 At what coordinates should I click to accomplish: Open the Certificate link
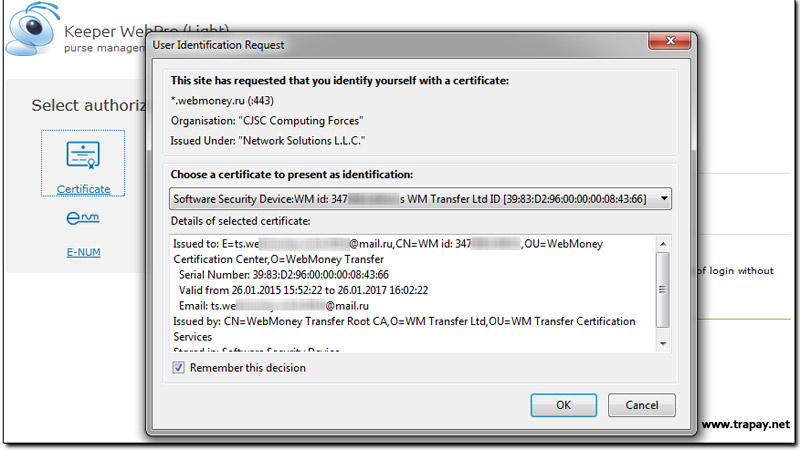[x=83, y=189]
